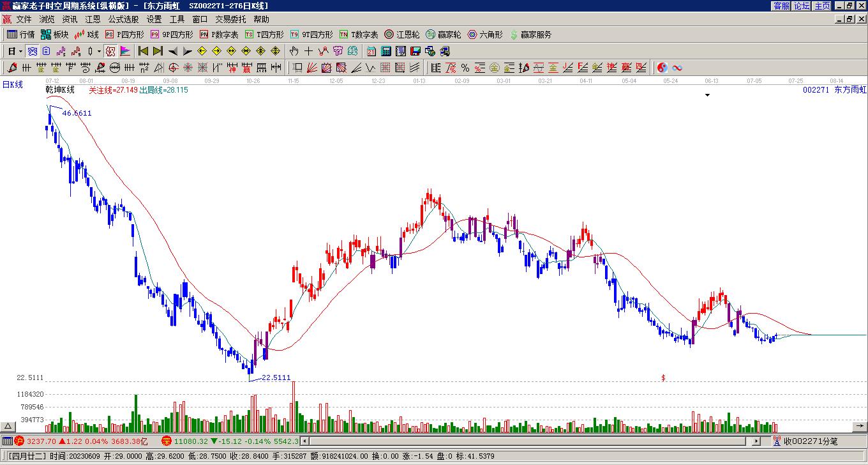Viewport: 868px width, 465px height.
Task: Toggle the K线 candlestick view
Action: (87, 34)
